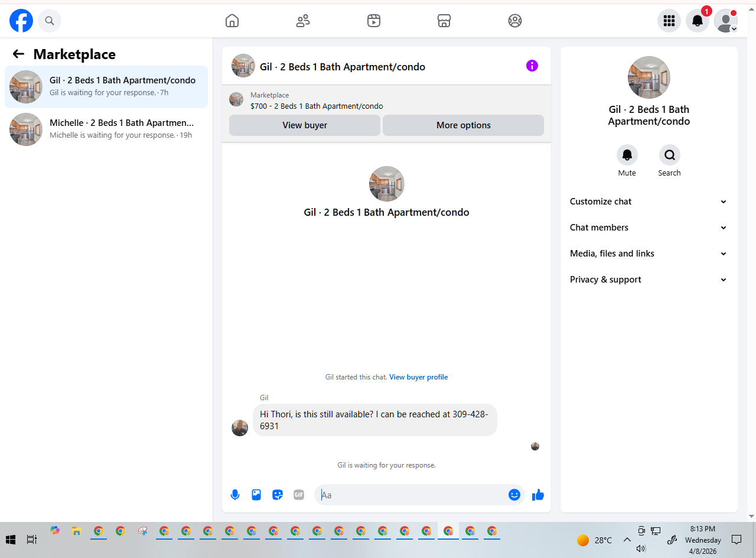Image resolution: width=756 pixels, height=558 pixels.
Task: Go to Home feed icon
Action: point(232,21)
